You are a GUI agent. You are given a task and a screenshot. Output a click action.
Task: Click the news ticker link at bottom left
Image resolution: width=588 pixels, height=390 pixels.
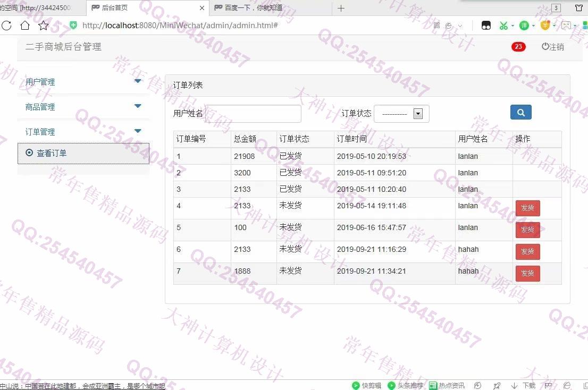tap(82, 386)
